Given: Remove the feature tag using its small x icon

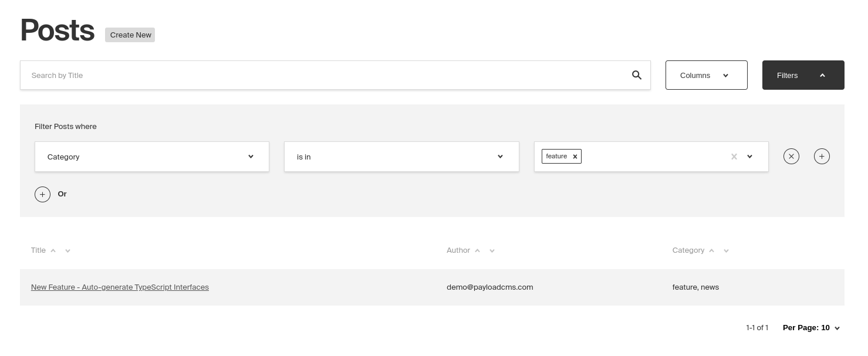Looking at the screenshot, I should (x=575, y=156).
